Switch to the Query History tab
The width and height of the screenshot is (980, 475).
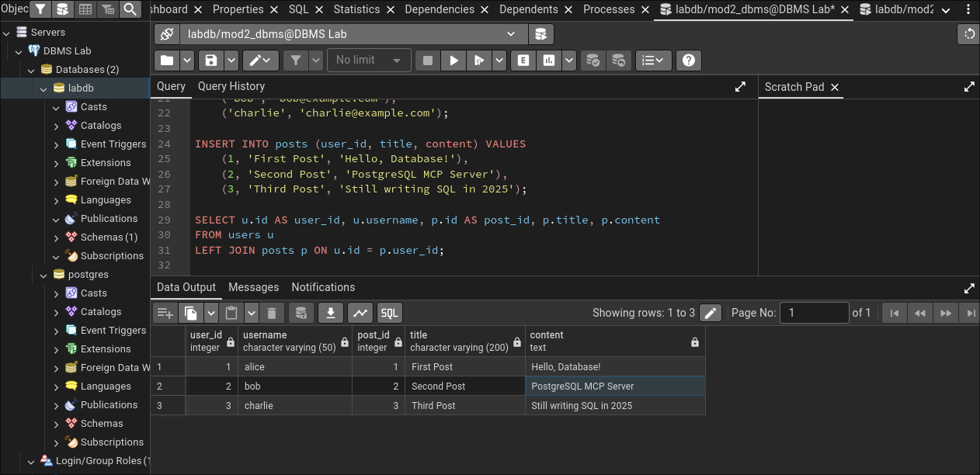(x=231, y=86)
